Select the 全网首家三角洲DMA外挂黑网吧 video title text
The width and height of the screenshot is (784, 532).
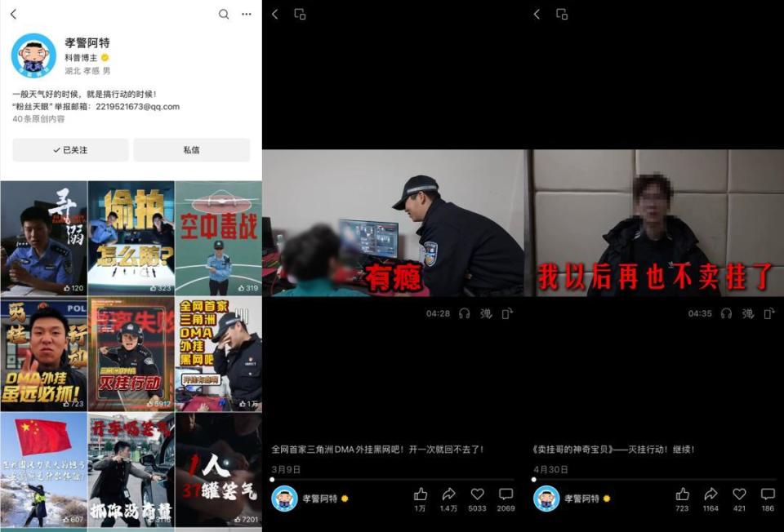tap(377, 449)
